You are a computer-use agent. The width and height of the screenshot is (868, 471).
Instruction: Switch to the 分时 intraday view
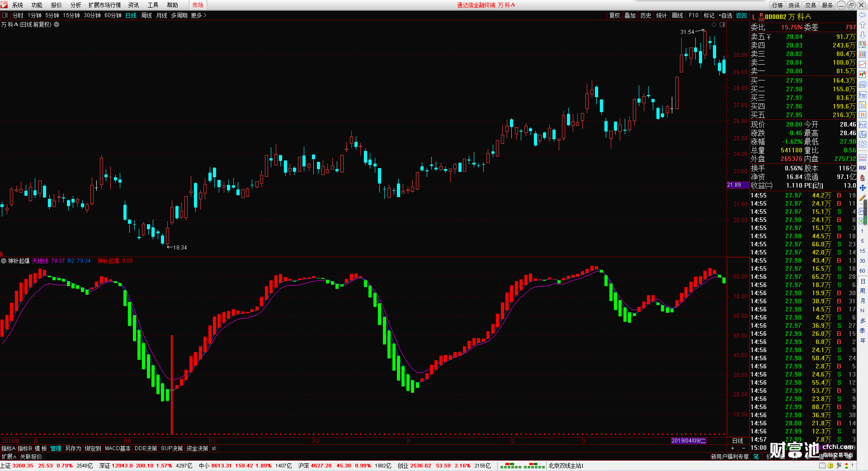(x=18, y=15)
